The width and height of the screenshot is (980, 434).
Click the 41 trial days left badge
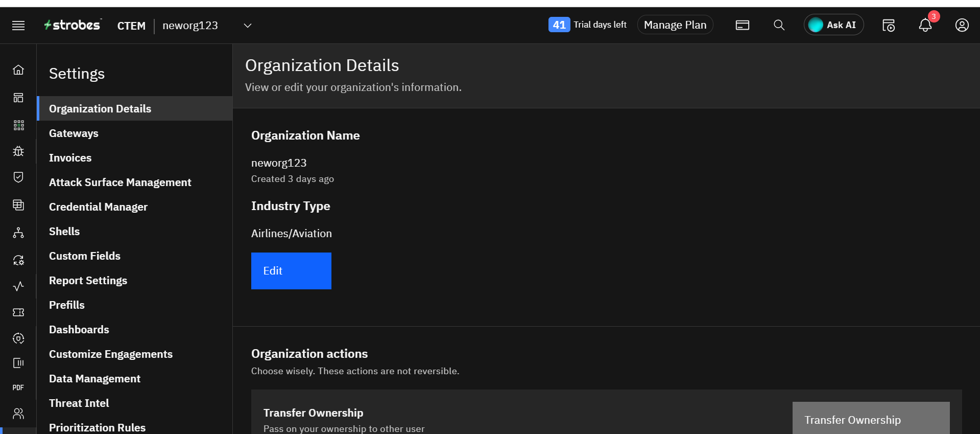point(559,25)
